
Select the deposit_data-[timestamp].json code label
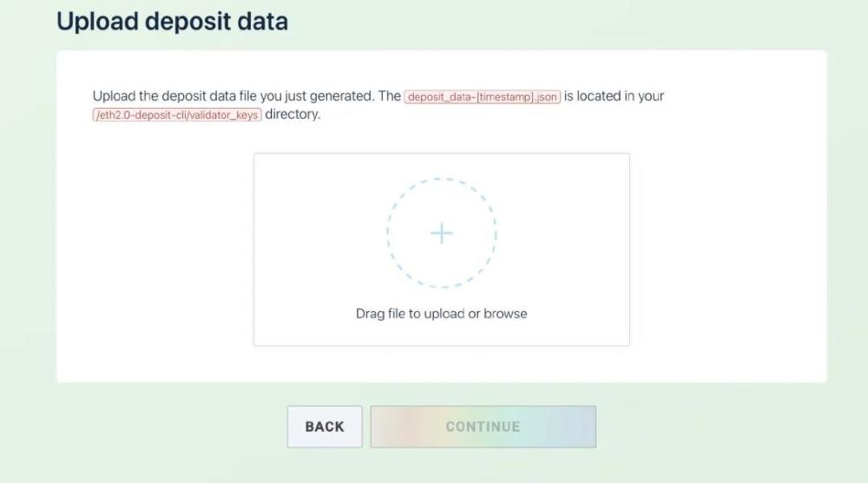click(483, 96)
